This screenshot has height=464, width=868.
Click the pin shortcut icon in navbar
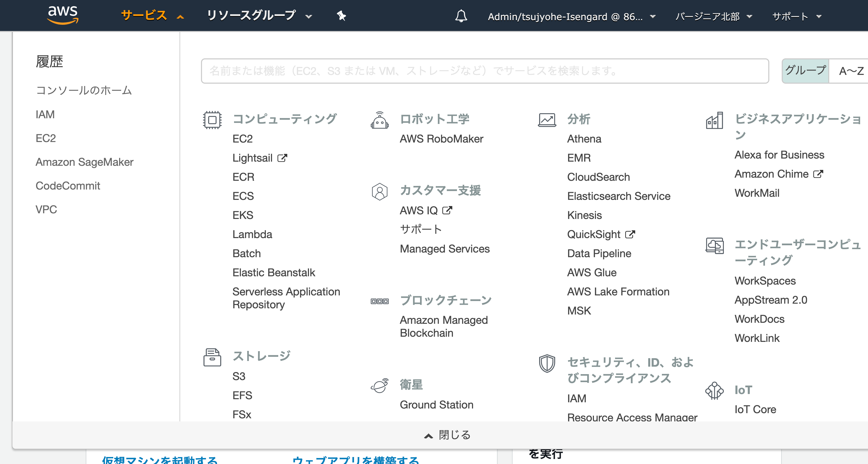(x=341, y=16)
